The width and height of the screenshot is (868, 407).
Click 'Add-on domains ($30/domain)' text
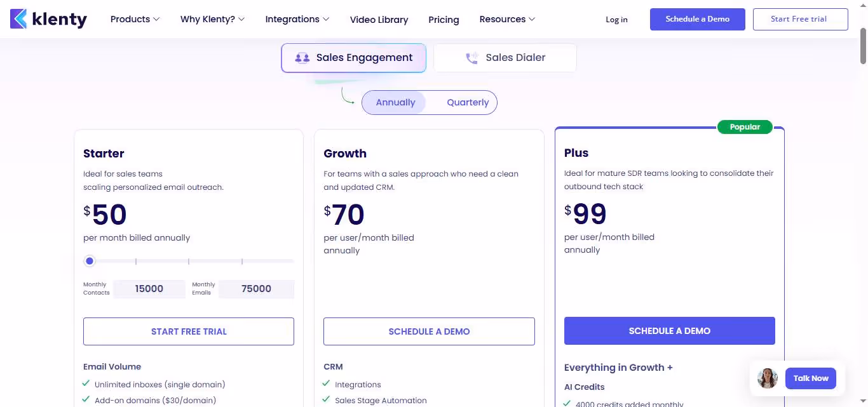click(156, 401)
